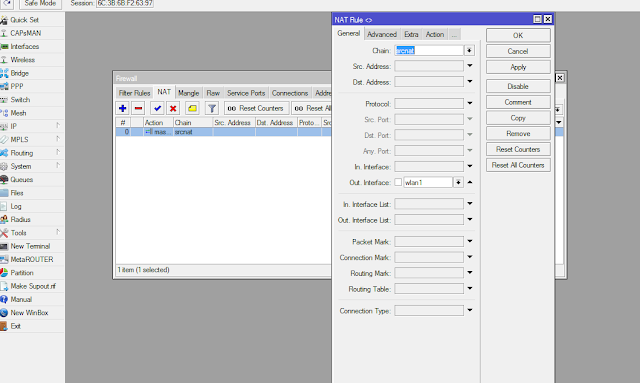Click the Disable button in NAT Rule

coord(518,87)
